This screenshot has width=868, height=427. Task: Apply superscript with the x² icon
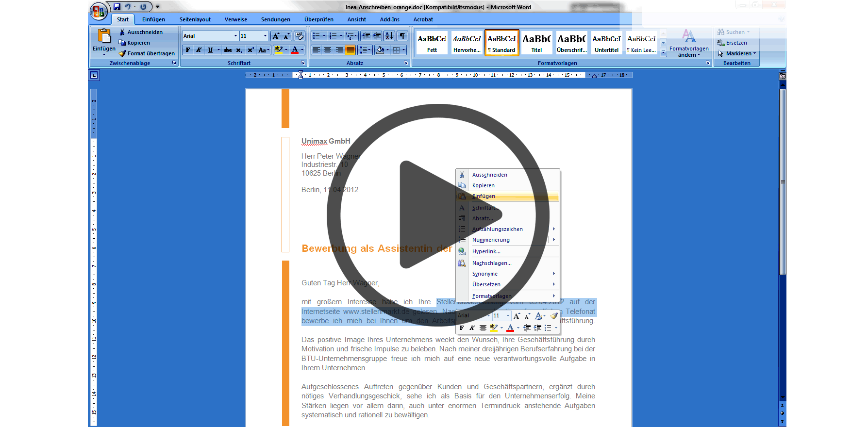click(250, 50)
